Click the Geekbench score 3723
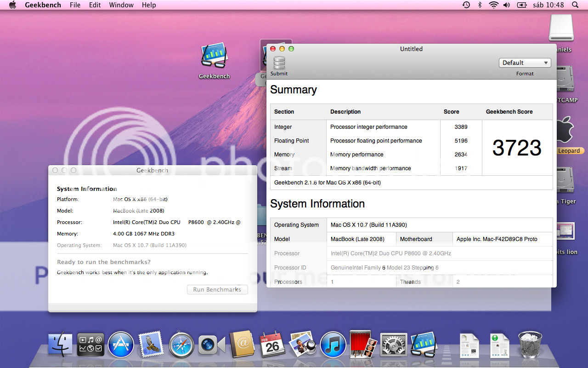Screen dimensions: 588x368 517,148
